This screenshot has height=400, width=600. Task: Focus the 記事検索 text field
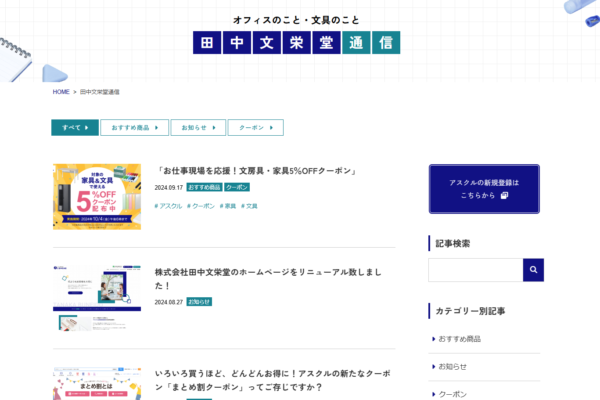476,270
